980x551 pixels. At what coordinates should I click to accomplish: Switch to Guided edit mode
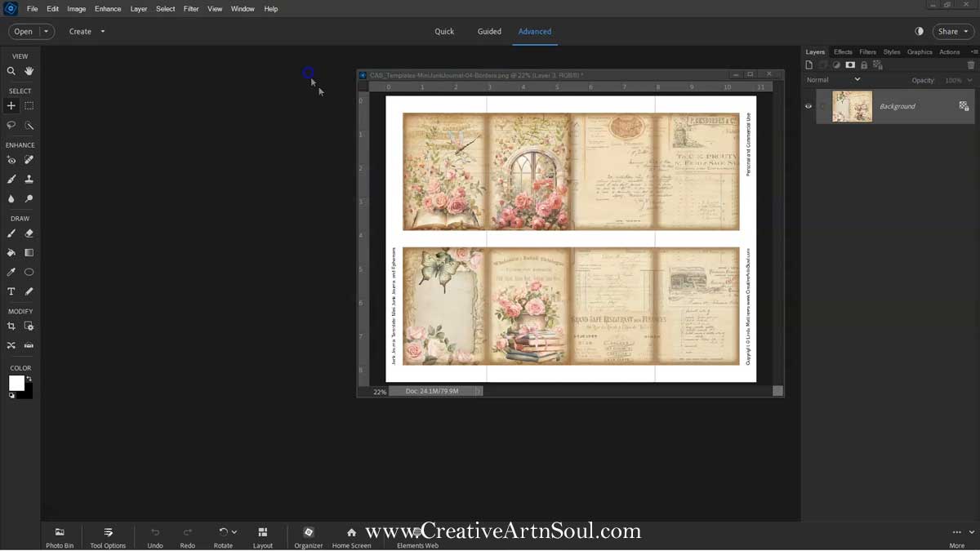tap(489, 31)
